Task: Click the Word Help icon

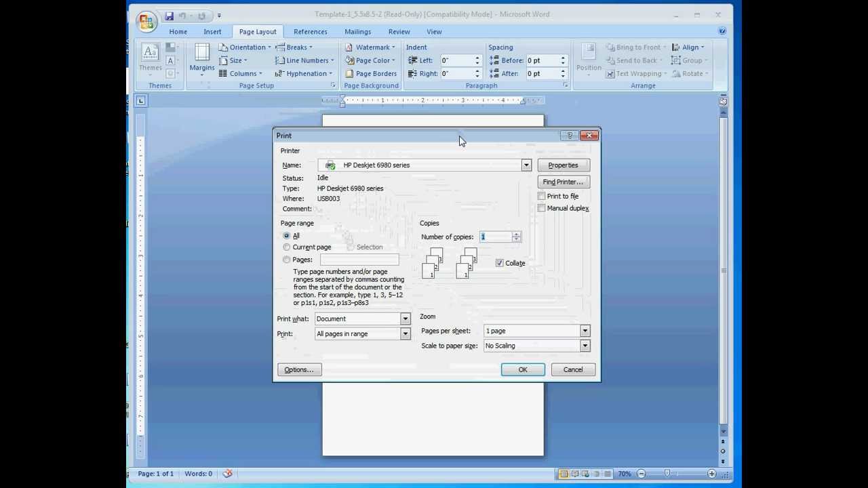Action: click(x=722, y=31)
